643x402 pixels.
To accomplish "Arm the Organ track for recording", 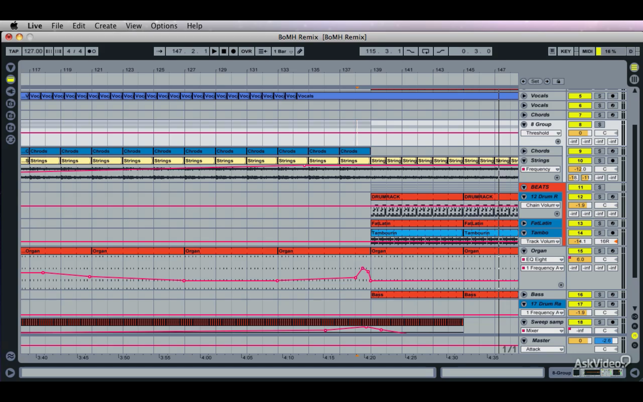I will 613,251.
